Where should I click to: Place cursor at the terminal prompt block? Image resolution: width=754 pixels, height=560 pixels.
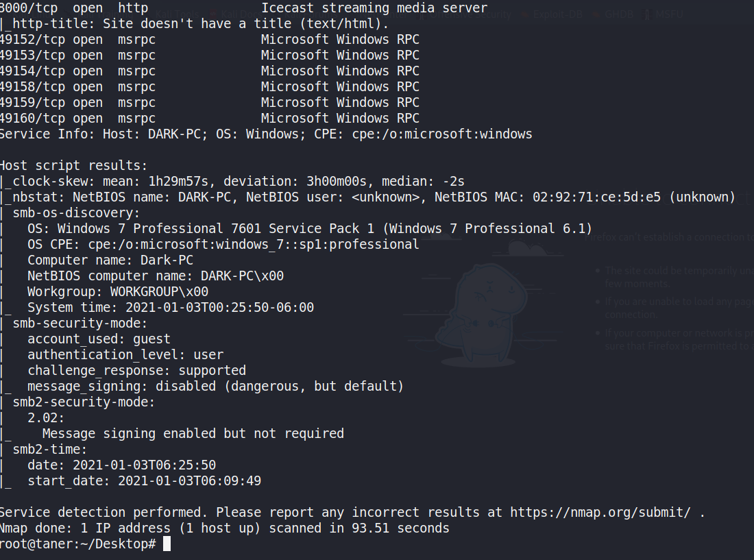pos(167,544)
